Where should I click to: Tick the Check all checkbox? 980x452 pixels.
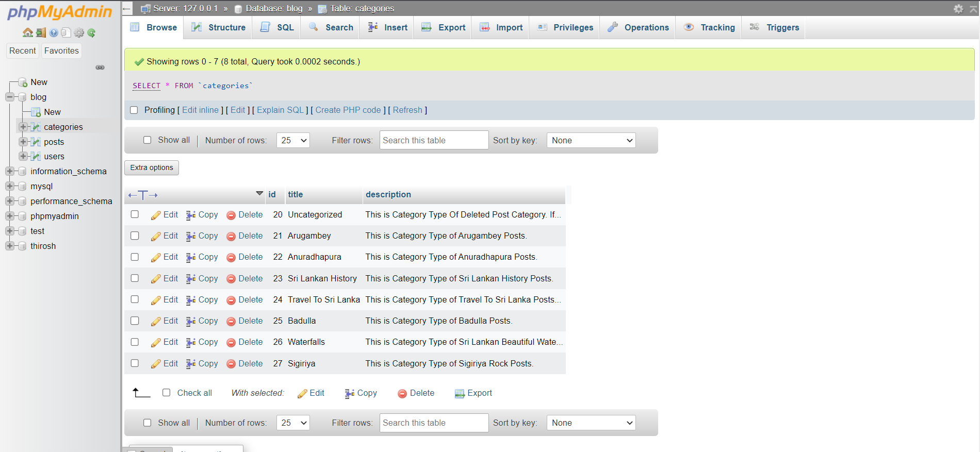pos(167,393)
